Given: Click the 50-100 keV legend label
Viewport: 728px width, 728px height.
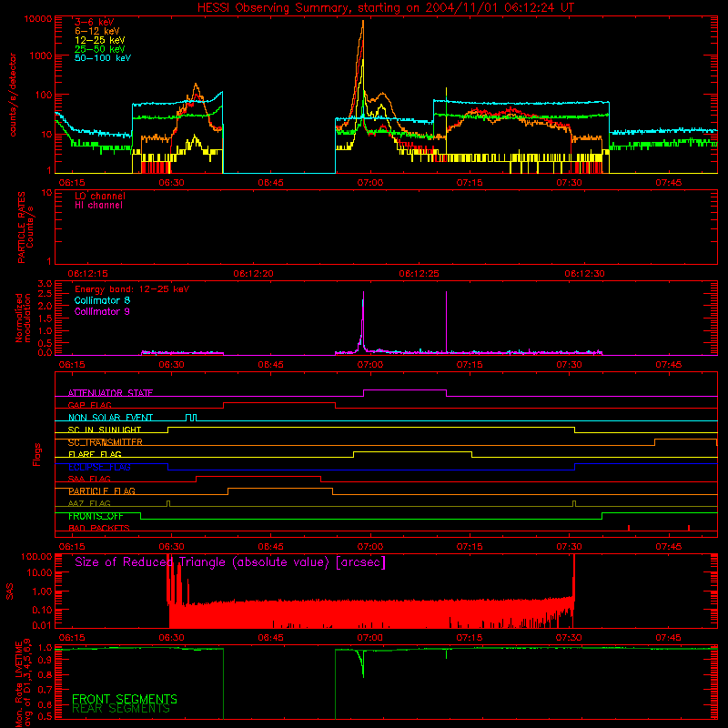Looking at the screenshot, I should click(x=103, y=58).
